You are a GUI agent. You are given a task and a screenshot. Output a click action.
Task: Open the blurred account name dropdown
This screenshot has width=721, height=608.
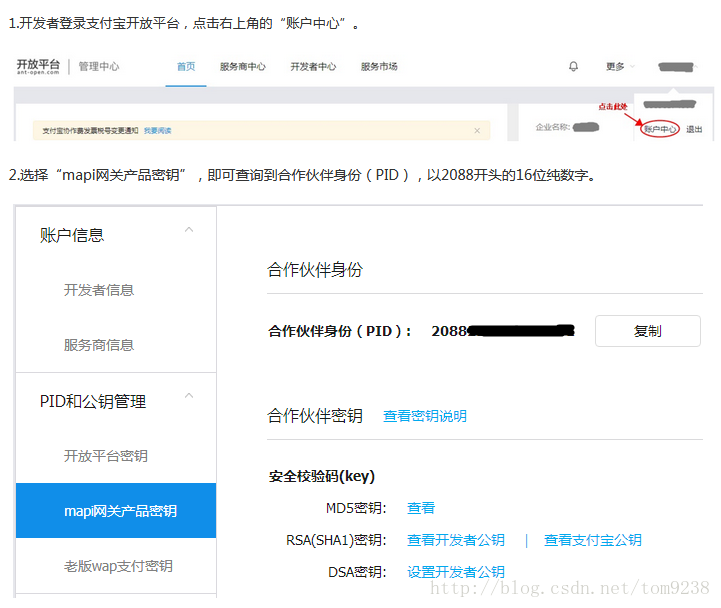678,67
